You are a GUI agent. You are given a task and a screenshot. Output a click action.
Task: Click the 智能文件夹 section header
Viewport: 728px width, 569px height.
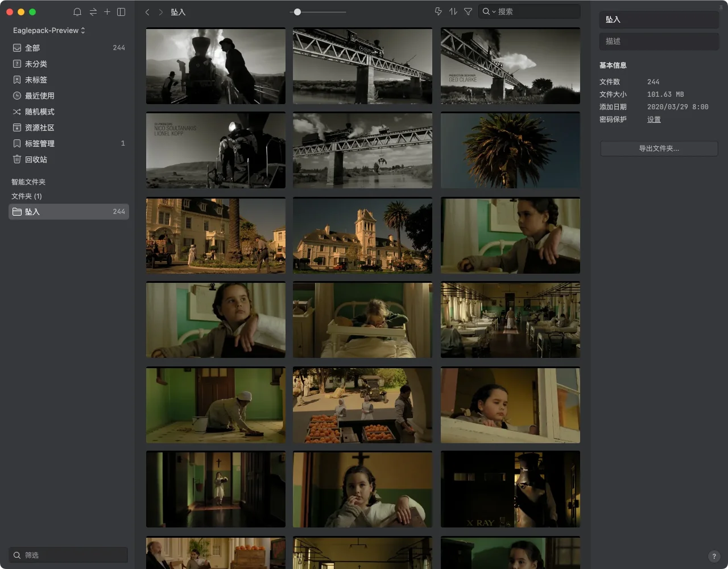click(x=28, y=182)
